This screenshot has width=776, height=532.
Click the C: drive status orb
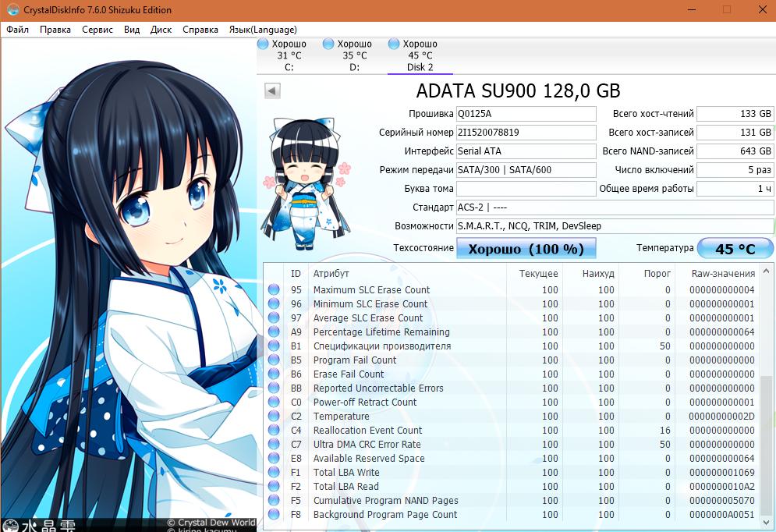264,44
